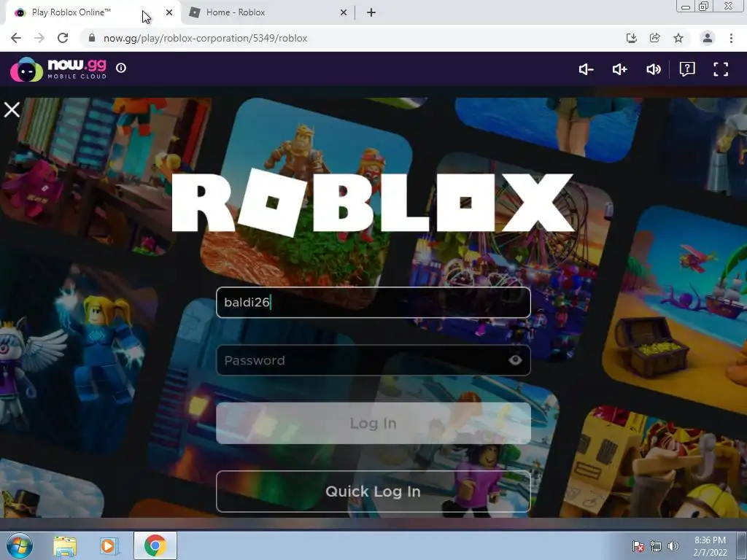The image size is (747, 560).
Task: Open Chrome three-dot menu
Action: [731, 38]
